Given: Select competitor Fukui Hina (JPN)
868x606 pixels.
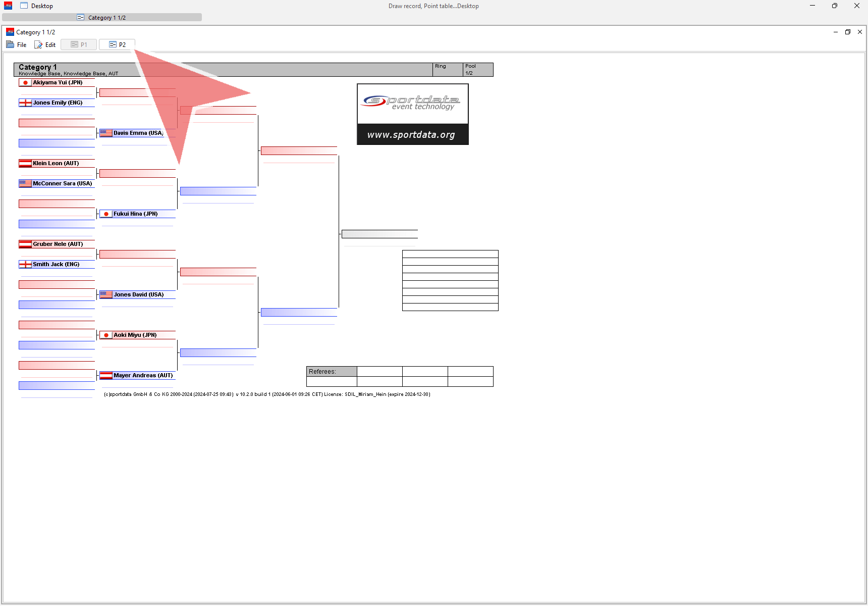Looking at the screenshot, I should click(135, 214).
